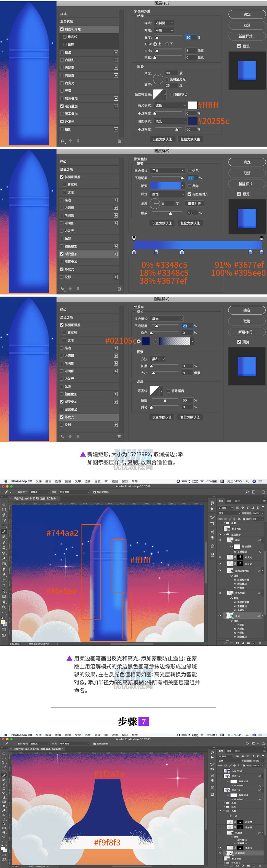Select the Rectangular Marquee tool in the 237% Photoshop window
This screenshot has height=868, width=267.
point(4,510)
